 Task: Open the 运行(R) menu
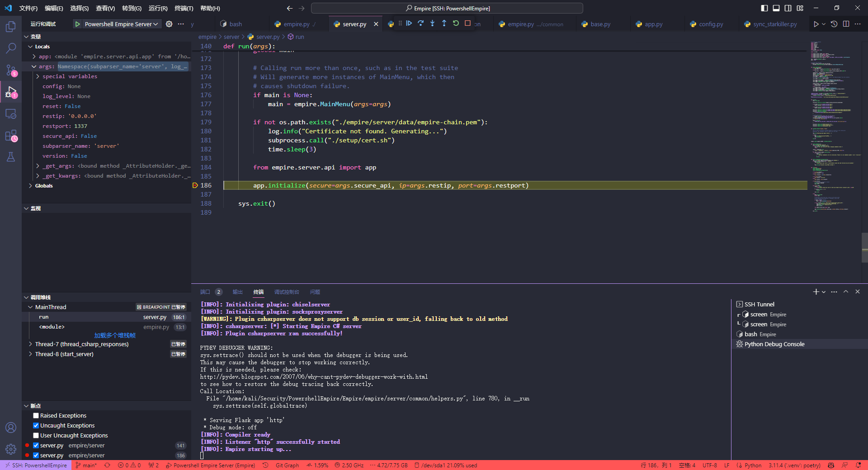point(158,8)
